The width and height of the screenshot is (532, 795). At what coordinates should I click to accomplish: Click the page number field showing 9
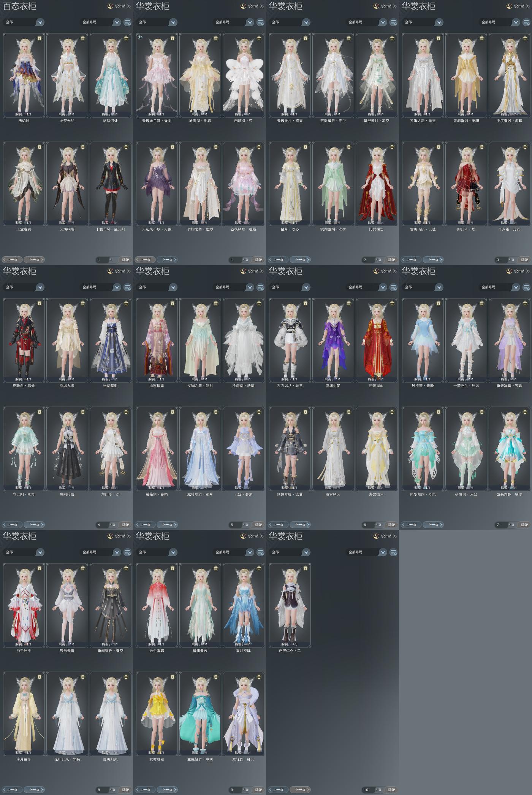(235, 790)
